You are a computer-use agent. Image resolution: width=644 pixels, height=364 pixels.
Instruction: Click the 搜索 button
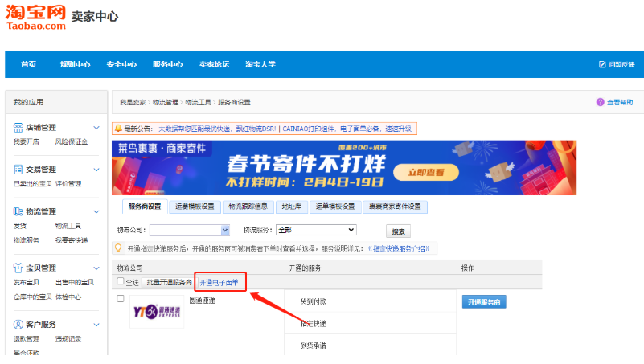pyautogui.click(x=399, y=231)
